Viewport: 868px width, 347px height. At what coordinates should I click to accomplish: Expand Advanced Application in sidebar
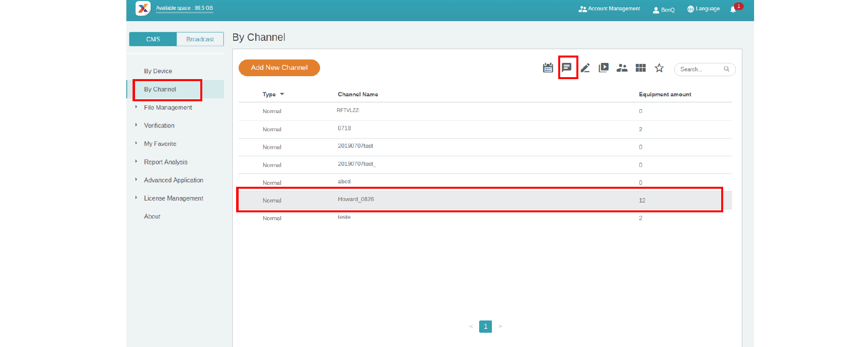[173, 180]
